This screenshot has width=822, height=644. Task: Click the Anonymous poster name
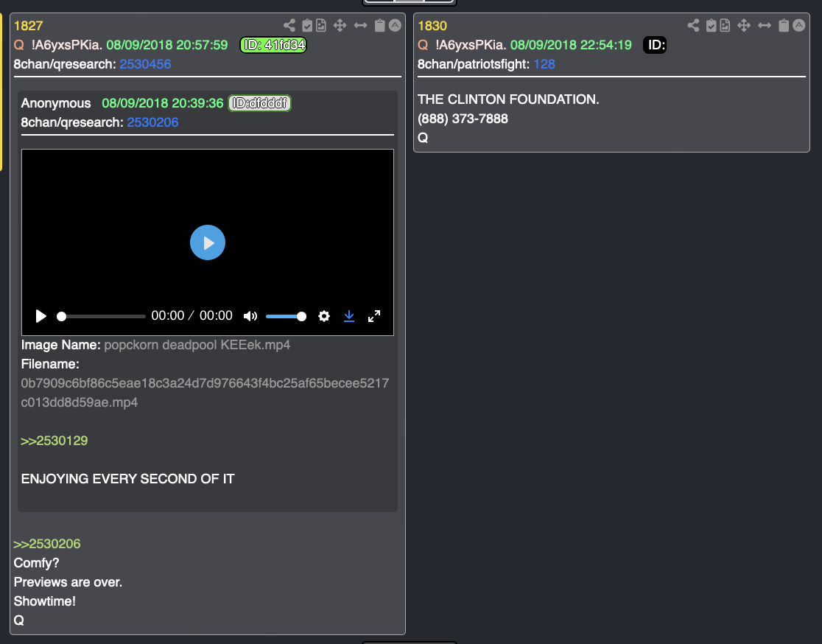pos(55,103)
